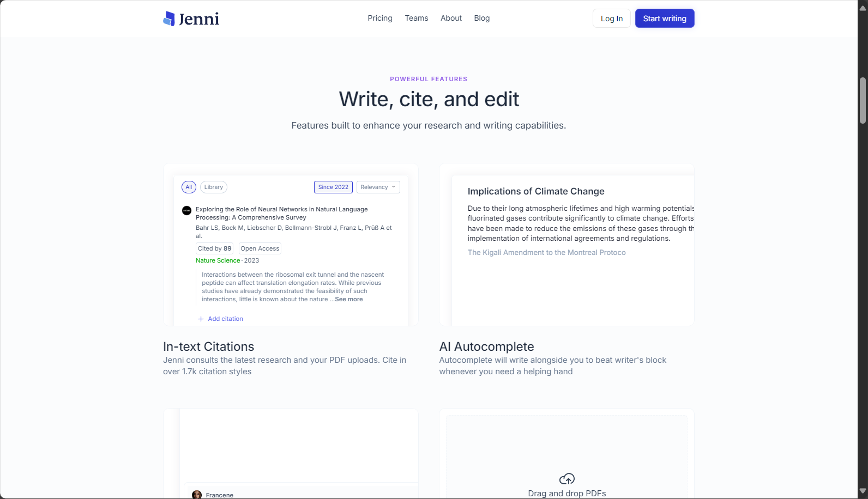Expand the abstract with See more
The image size is (868, 499).
tap(349, 299)
